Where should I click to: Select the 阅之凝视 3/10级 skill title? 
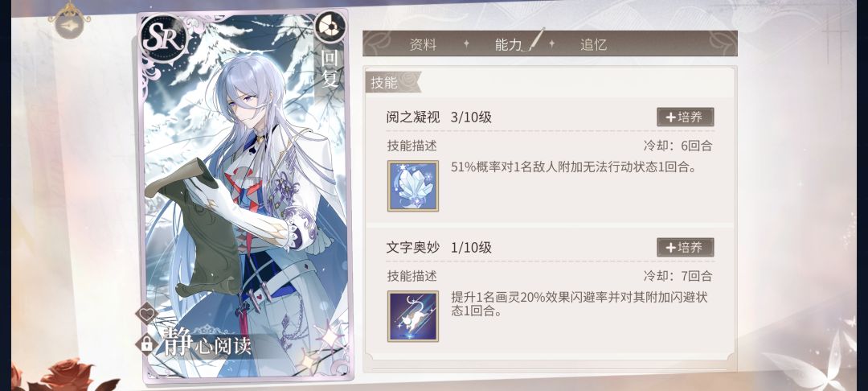pyautogui.click(x=439, y=117)
